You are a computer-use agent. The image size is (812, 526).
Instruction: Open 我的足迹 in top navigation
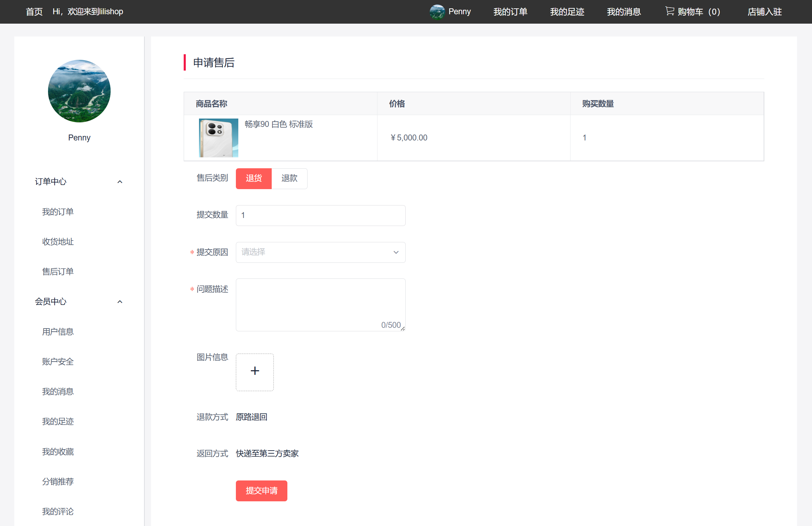coord(567,12)
